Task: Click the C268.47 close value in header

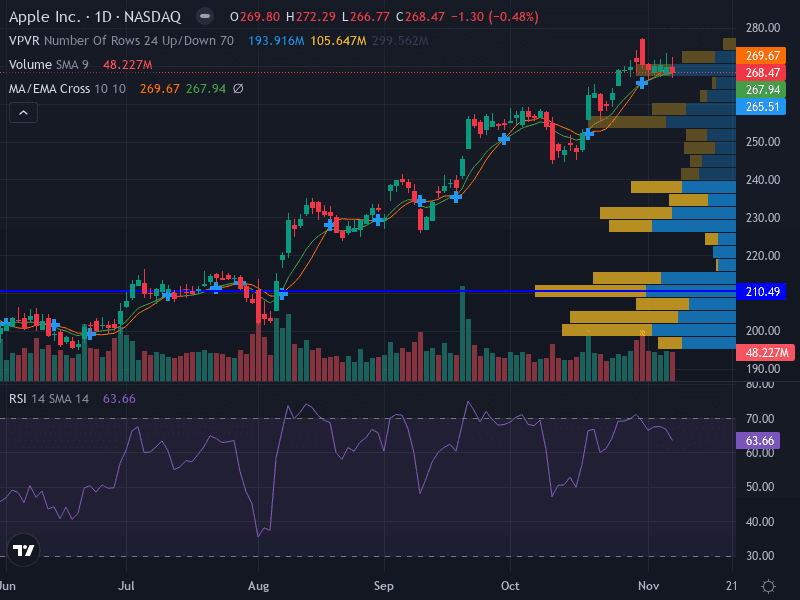Action: coord(420,16)
